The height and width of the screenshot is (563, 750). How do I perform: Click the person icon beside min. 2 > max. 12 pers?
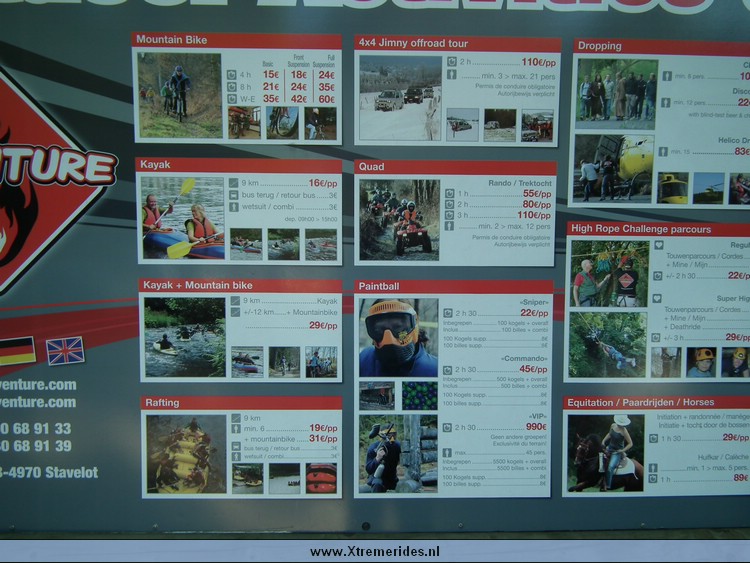pos(449,226)
